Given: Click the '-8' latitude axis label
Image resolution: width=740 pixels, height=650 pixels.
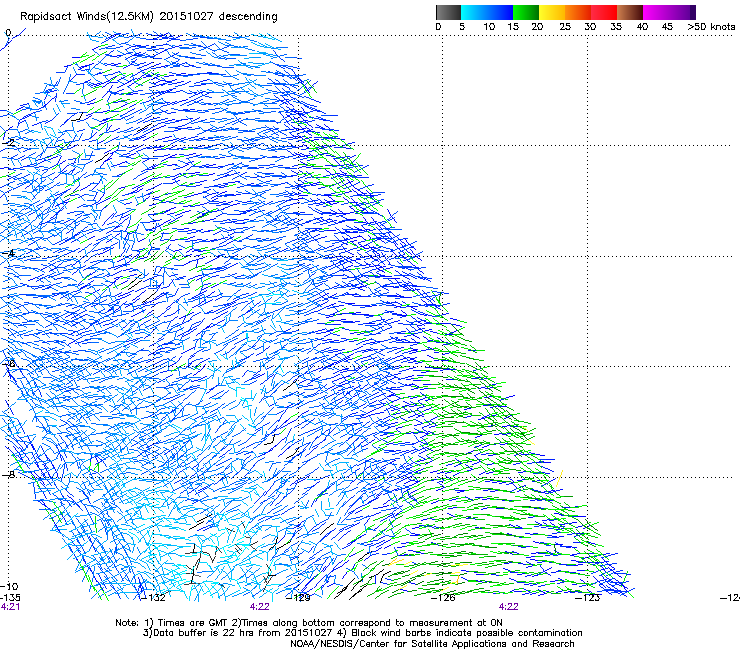Looking at the screenshot, I should click(x=8, y=474).
